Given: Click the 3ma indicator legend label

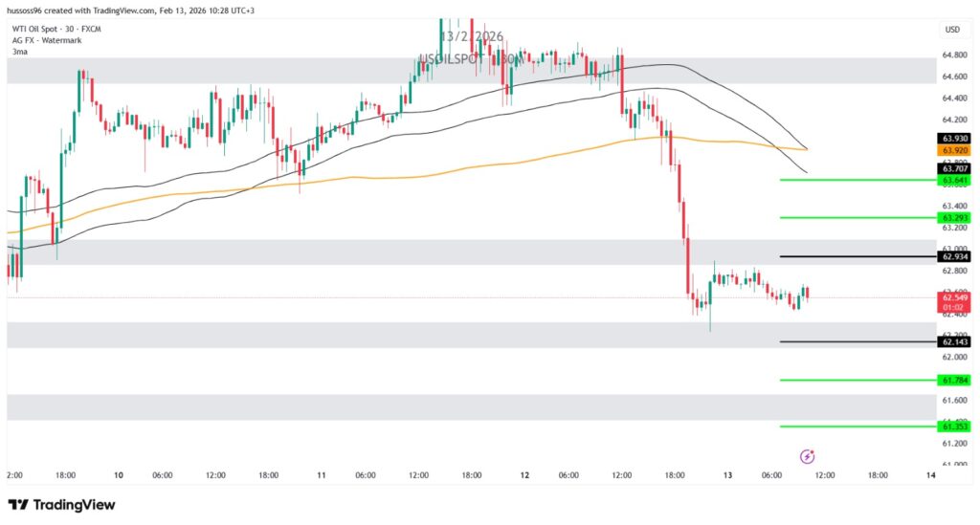Looking at the screenshot, I should point(18,52).
